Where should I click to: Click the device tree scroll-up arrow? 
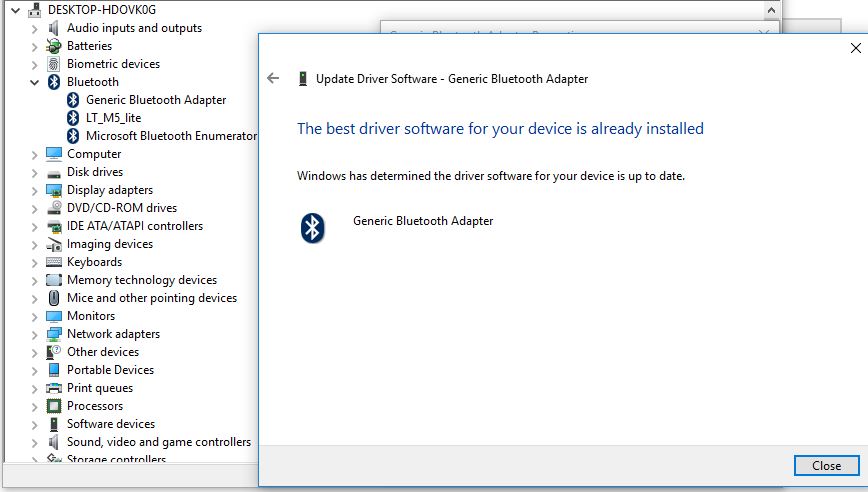pyautogui.click(x=771, y=10)
